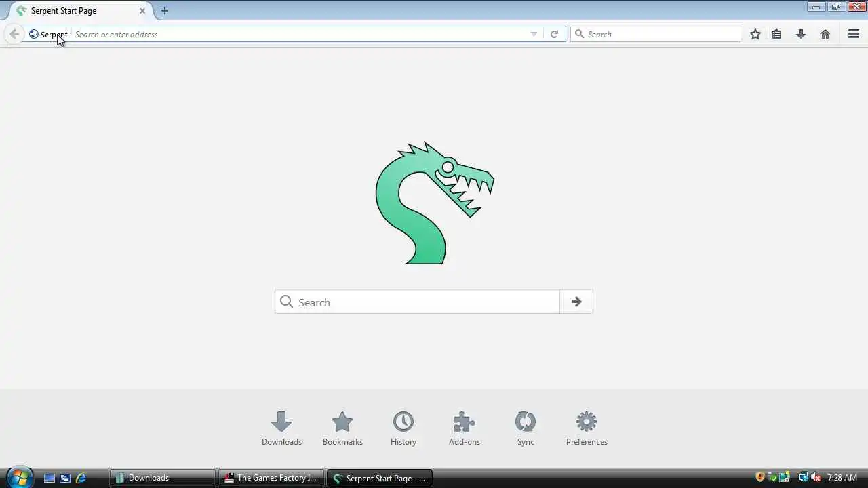Select the Serpent Start Page tab

[x=81, y=11]
